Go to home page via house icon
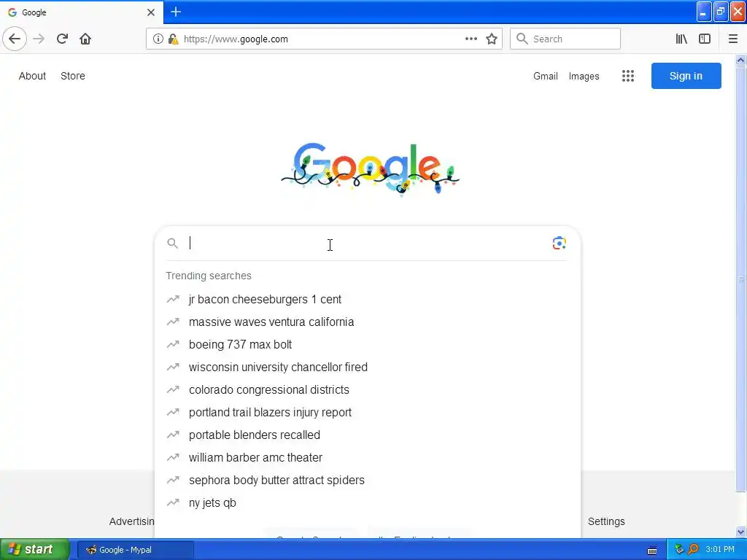Screen dimensions: 747x560 click(85, 39)
